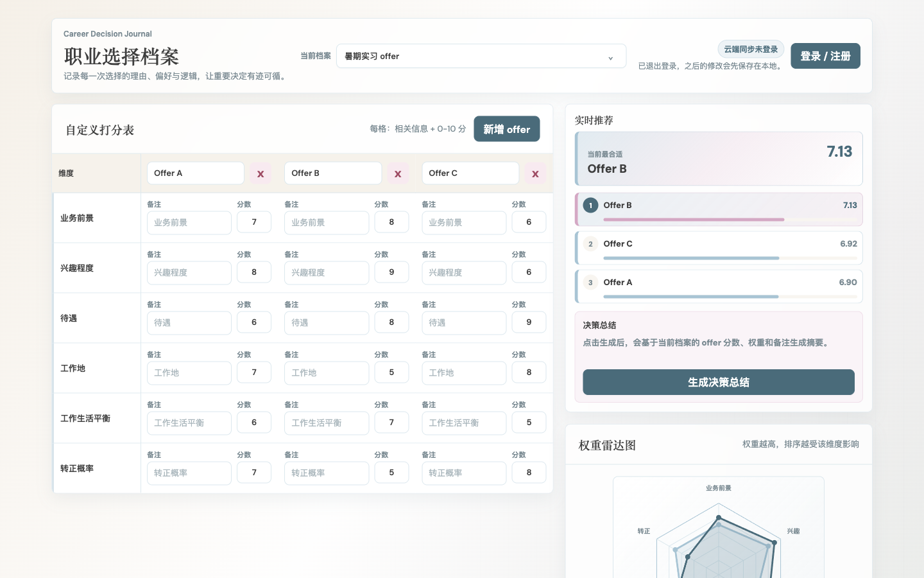Focus Offer A 转正概率 note field
924x578 pixels.
coord(189,473)
